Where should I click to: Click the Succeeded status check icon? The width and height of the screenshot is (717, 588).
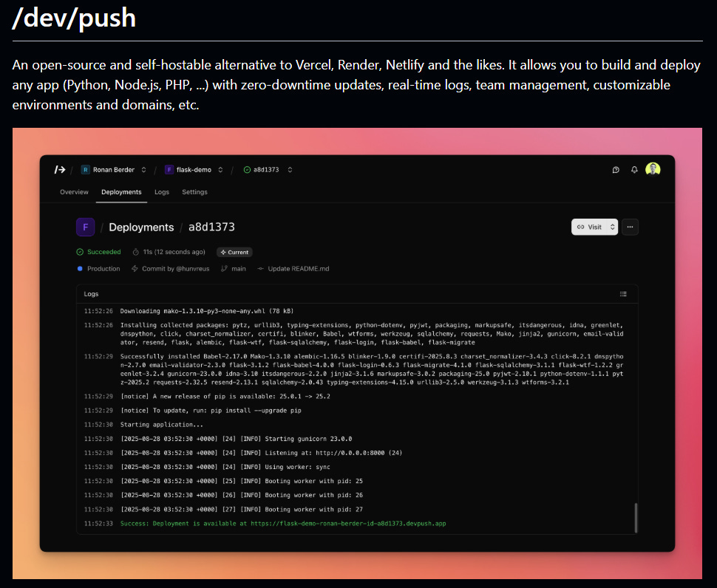(80, 252)
